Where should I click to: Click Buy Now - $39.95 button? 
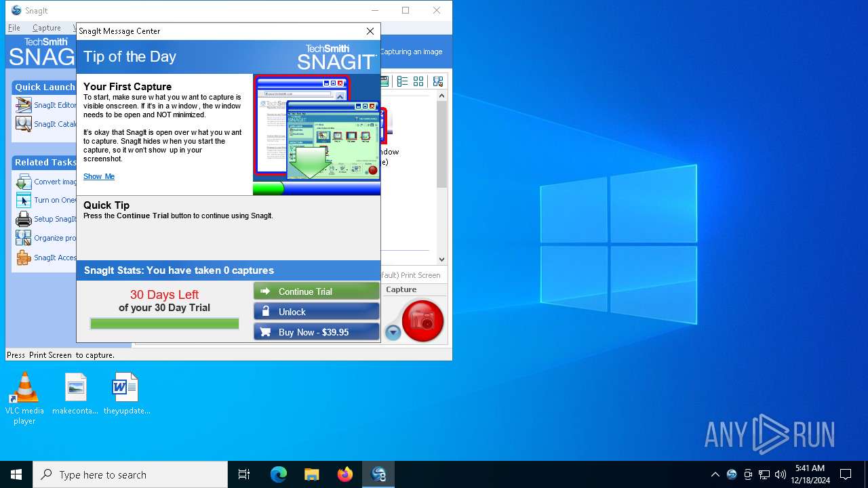(316, 332)
